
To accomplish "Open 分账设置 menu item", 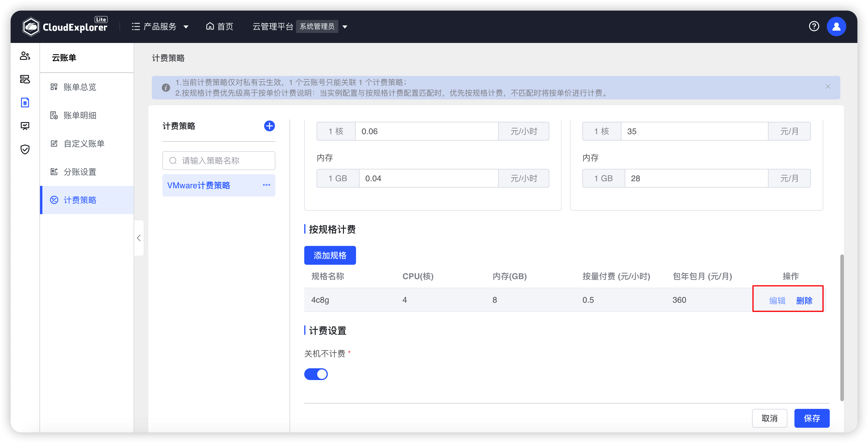I will point(87,172).
